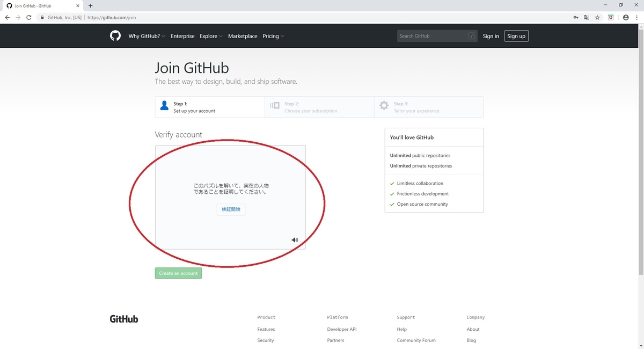Screen dimensions: 644x349
Task: Open Blog footer link
Action: coord(471,340)
